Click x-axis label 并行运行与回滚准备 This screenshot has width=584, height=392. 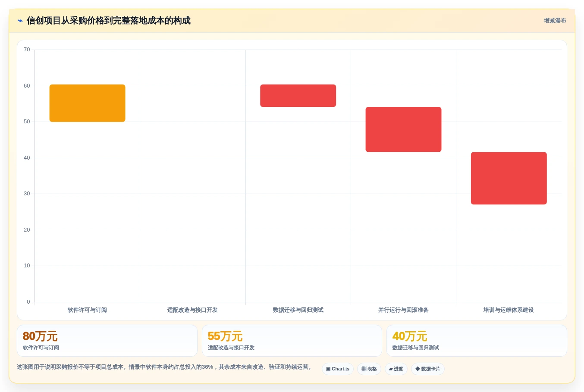(x=403, y=310)
